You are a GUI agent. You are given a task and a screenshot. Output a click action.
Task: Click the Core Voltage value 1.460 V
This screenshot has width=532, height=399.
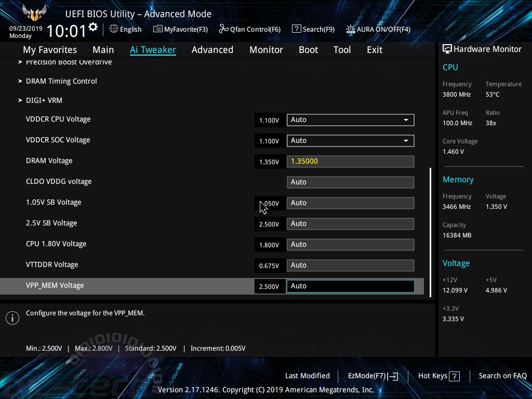click(453, 152)
